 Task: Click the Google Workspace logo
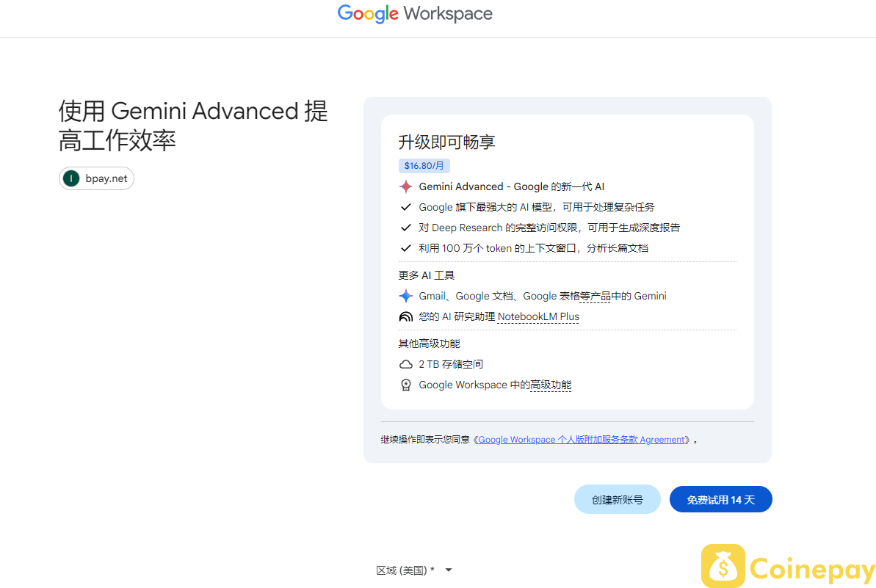coord(415,14)
